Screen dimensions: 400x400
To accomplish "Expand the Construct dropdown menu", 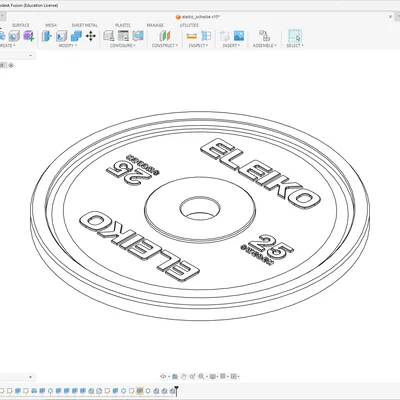I will (165, 45).
